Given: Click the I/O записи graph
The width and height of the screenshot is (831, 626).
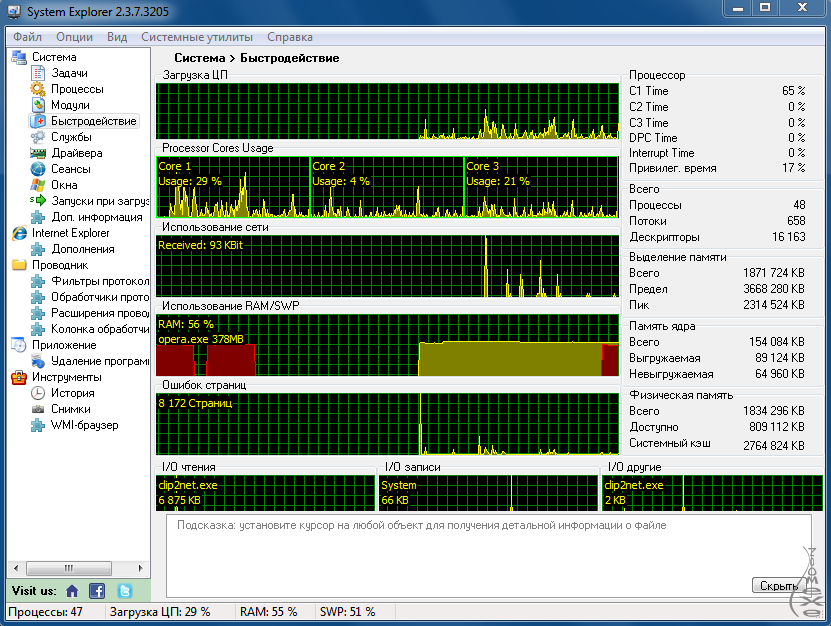Looking at the screenshot, I should pyautogui.click(x=488, y=493).
